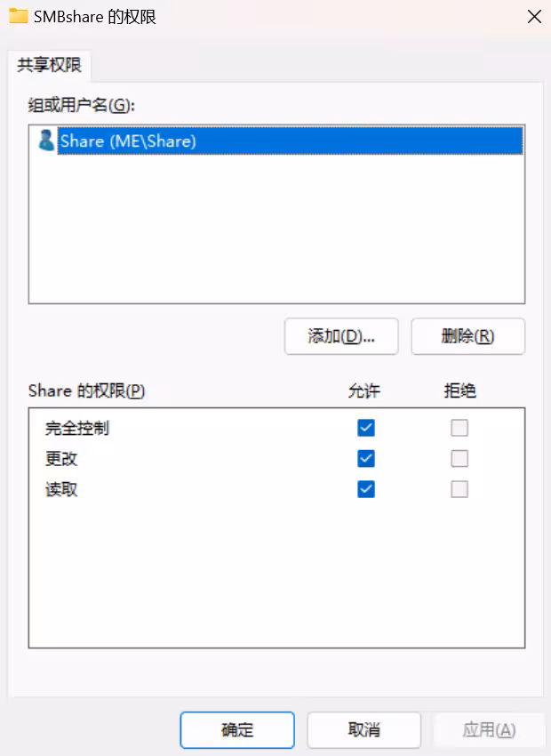Click the 确定 button
The width and height of the screenshot is (551, 756).
click(x=237, y=730)
